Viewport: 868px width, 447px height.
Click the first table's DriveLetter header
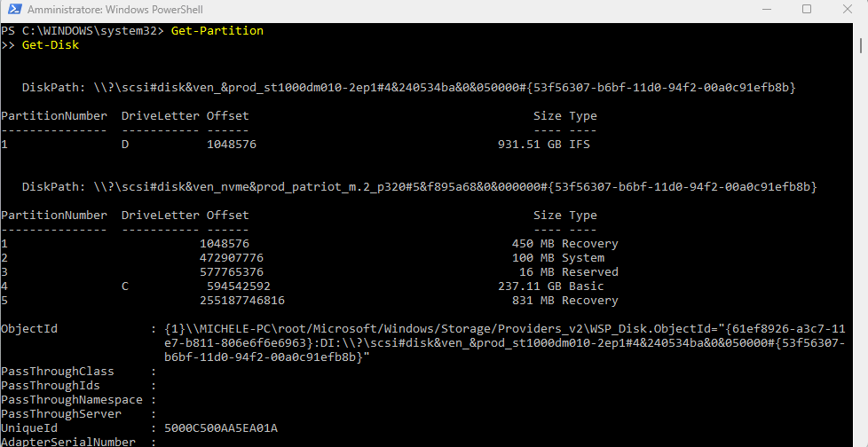click(161, 116)
